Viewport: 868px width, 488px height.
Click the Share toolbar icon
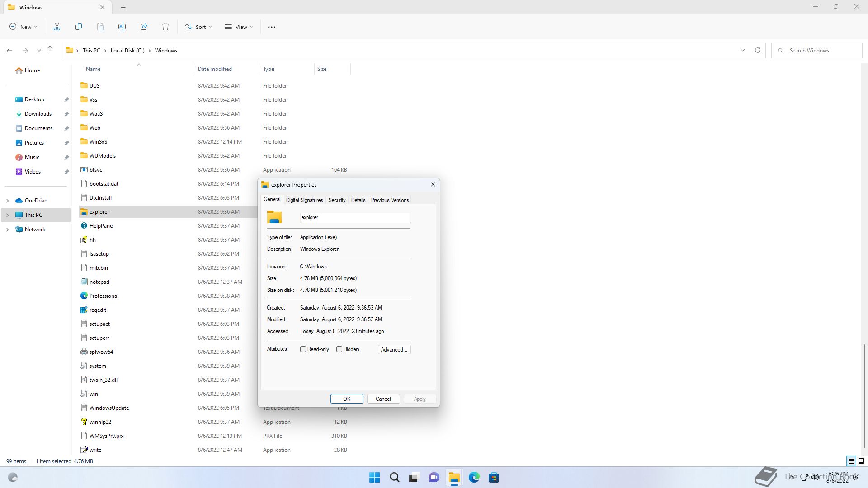coord(144,27)
